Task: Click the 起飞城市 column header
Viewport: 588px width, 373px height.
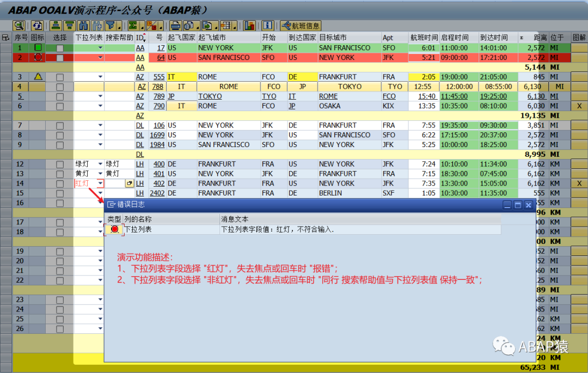Action: pos(228,38)
